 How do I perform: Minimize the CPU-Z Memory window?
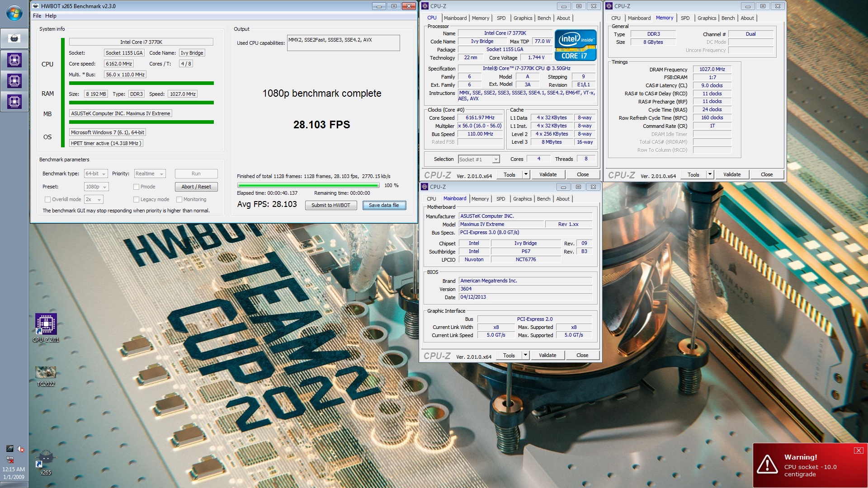point(748,6)
